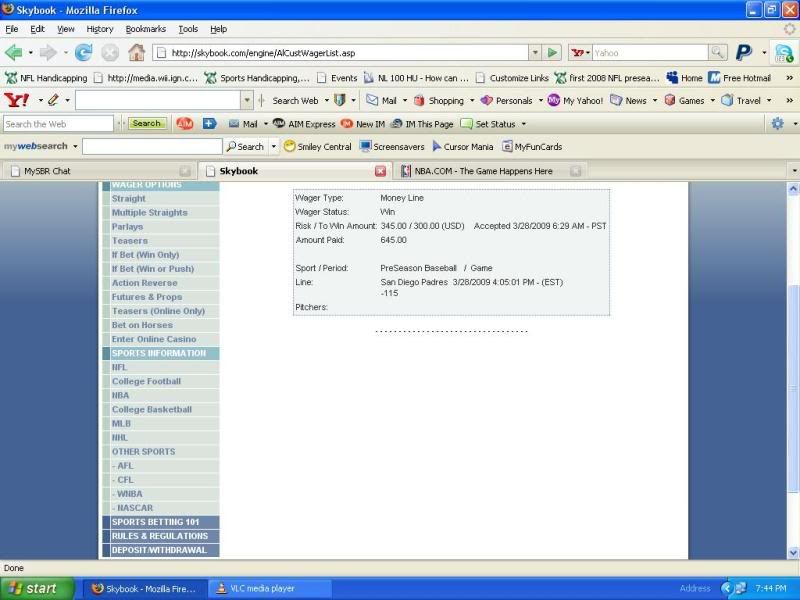800x600 pixels.
Task: Open My Yahoo! on the toolbar
Action: tap(575, 101)
